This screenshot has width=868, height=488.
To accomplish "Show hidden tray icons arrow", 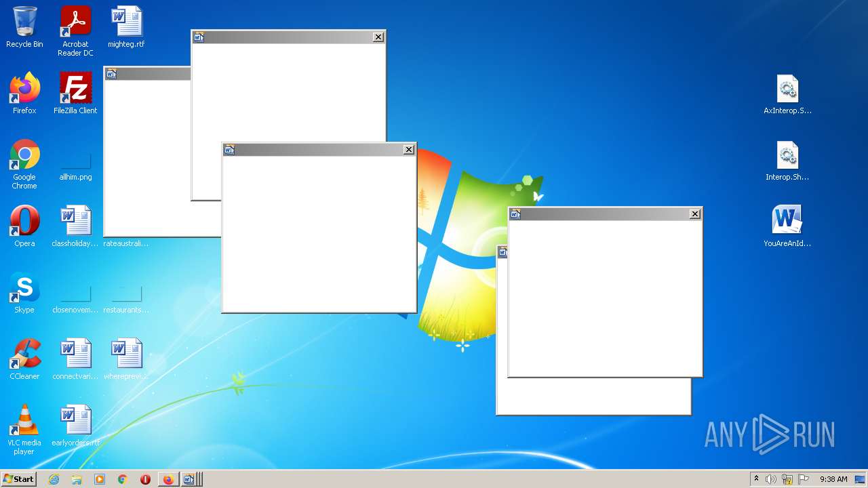I will tap(756, 479).
